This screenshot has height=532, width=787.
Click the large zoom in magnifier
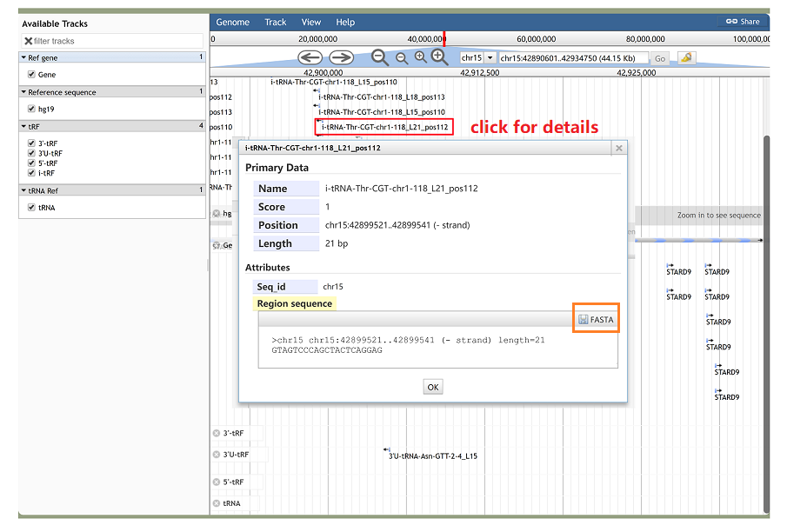point(440,57)
